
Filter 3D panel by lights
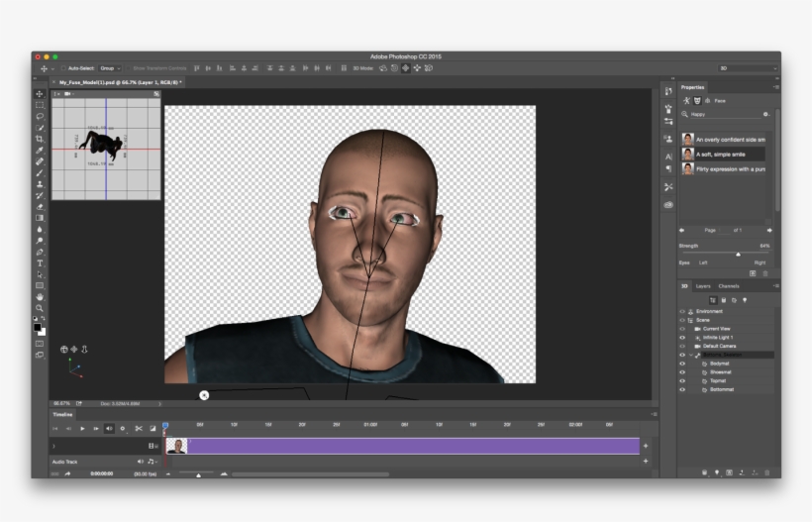(x=745, y=300)
